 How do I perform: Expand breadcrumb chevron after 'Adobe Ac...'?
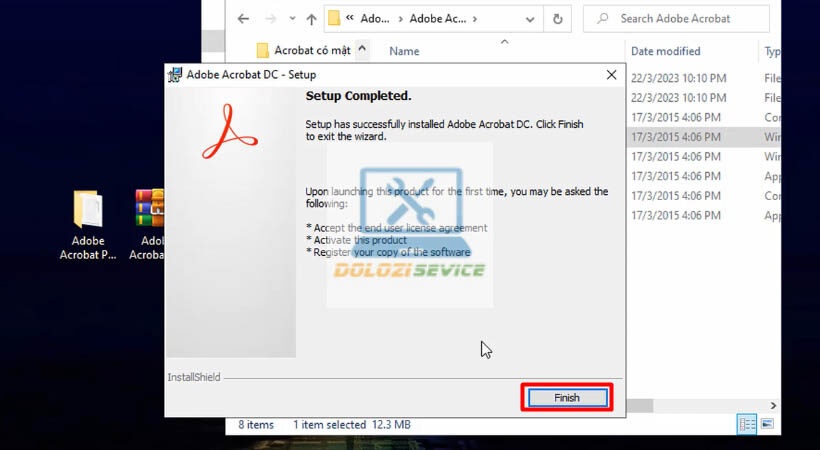point(475,19)
